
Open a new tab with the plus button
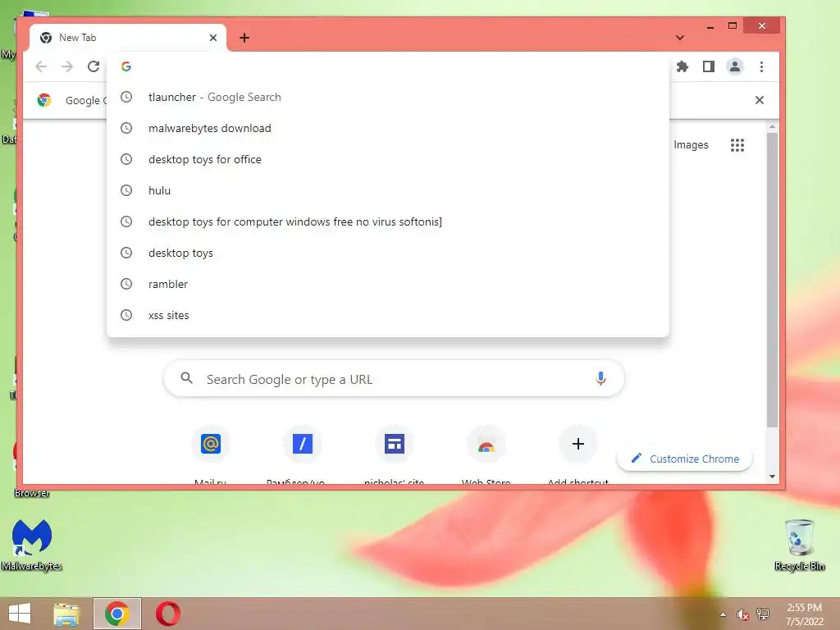(244, 38)
